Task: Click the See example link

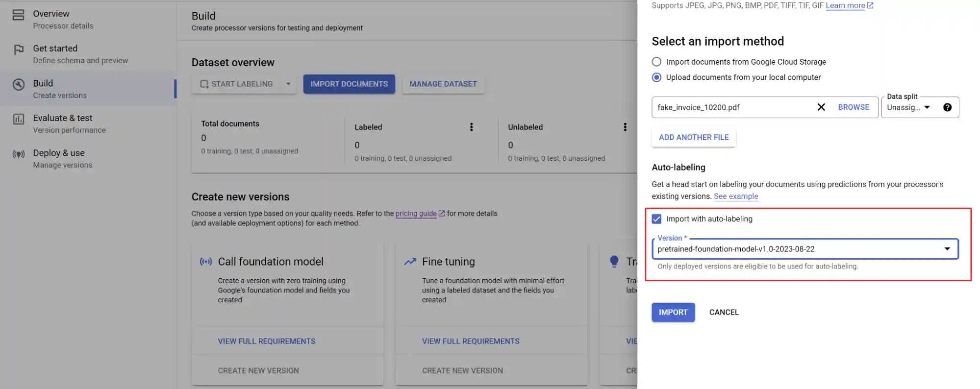Action: pyautogui.click(x=735, y=196)
